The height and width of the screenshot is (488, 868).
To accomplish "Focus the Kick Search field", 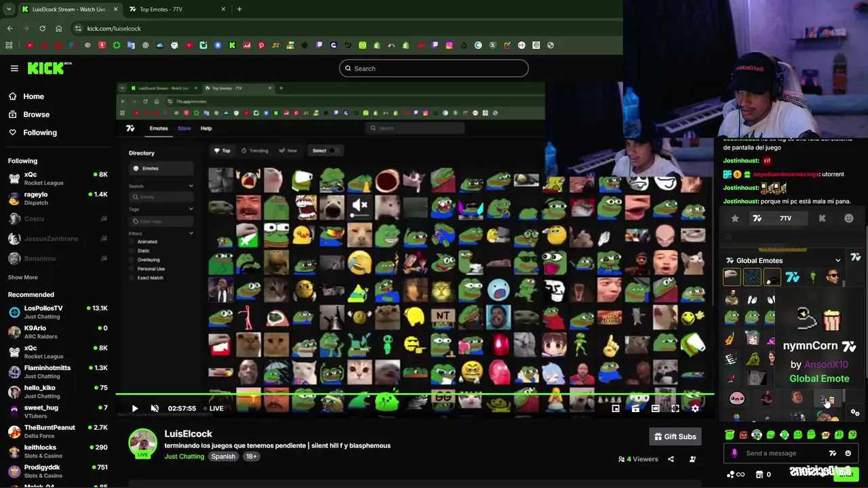I will 434,68.
